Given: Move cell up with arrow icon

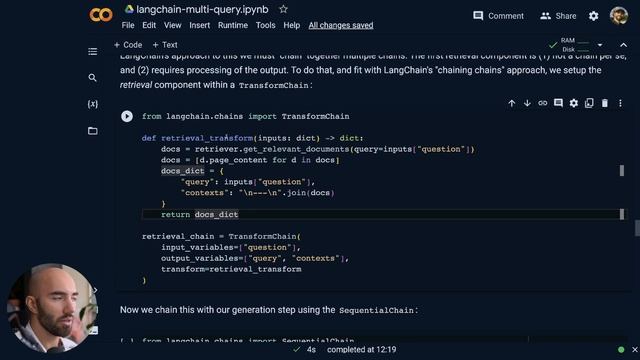Looking at the screenshot, I should [x=511, y=103].
